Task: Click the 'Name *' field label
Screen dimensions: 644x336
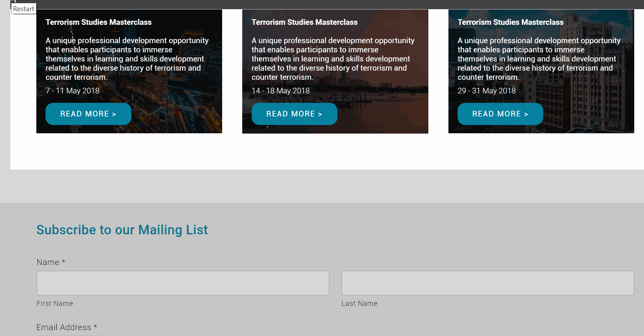Action: tap(51, 262)
